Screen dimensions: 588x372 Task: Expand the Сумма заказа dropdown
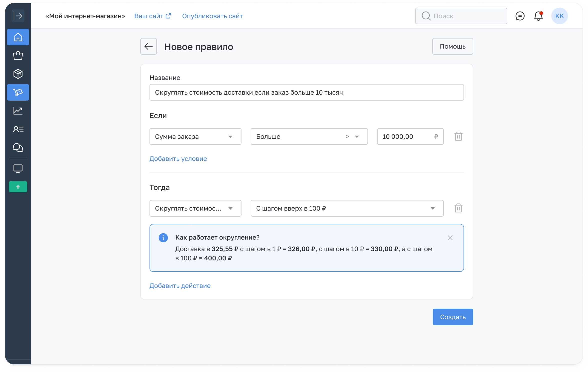pyautogui.click(x=195, y=137)
